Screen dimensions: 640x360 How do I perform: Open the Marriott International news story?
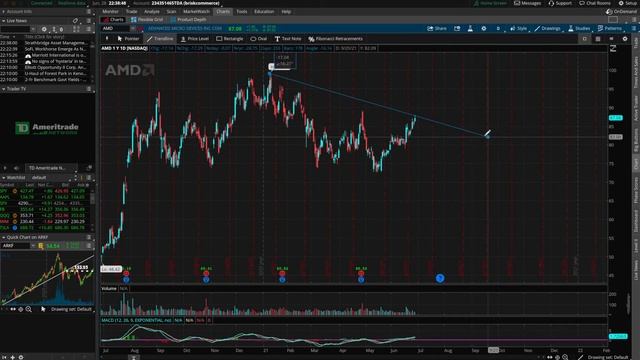(x=55, y=55)
